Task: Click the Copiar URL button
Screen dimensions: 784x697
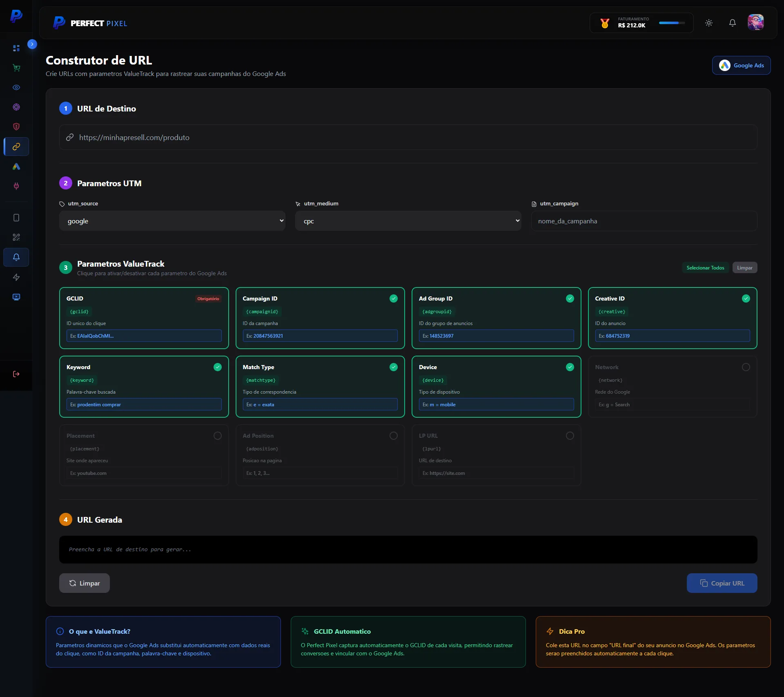Action: [722, 583]
